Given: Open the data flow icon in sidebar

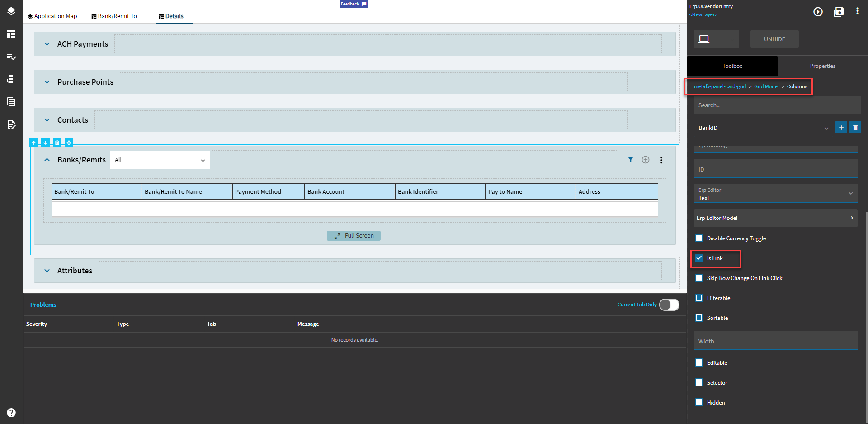Looking at the screenshot, I should pyautogui.click(x=11, y=79).
